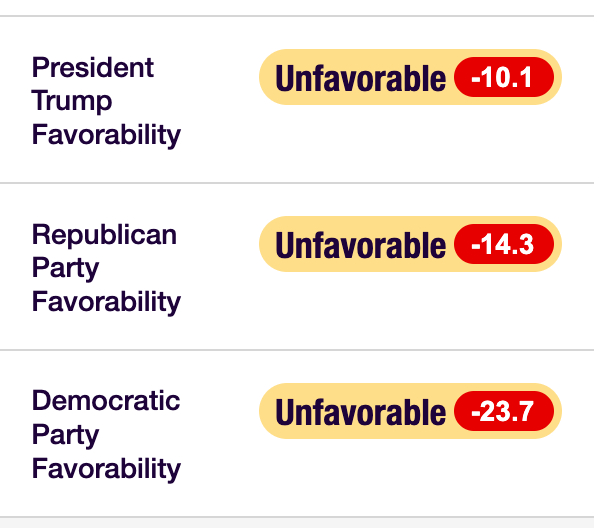Open the Democratic Party Favorability label

click(105, 435)
